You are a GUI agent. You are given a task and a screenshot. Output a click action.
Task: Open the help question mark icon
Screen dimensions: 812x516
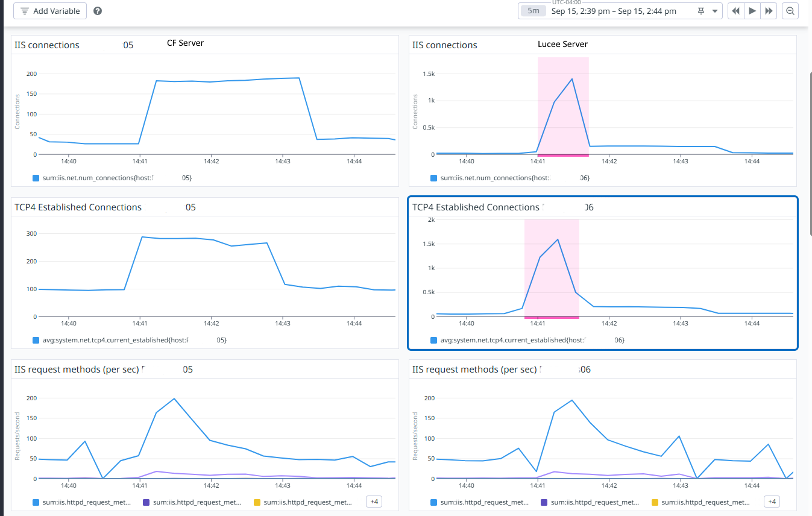(98, 11)
